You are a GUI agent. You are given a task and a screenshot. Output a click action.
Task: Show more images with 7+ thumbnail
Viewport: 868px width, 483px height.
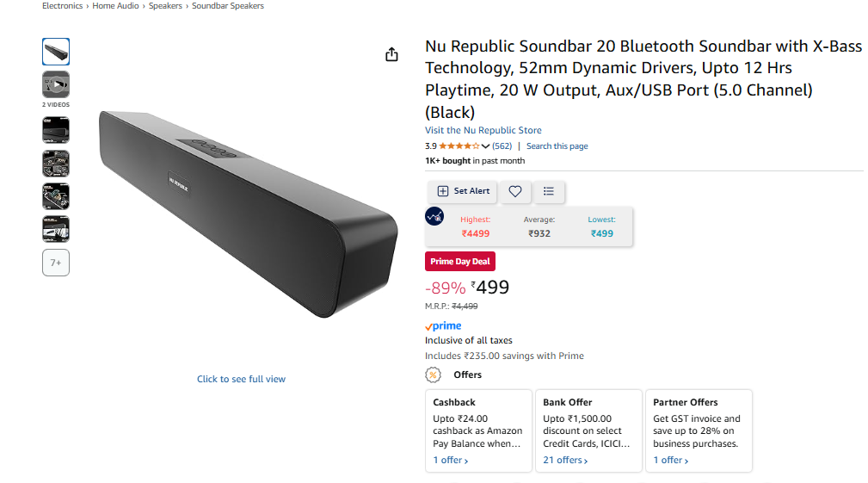coord(56,263)
